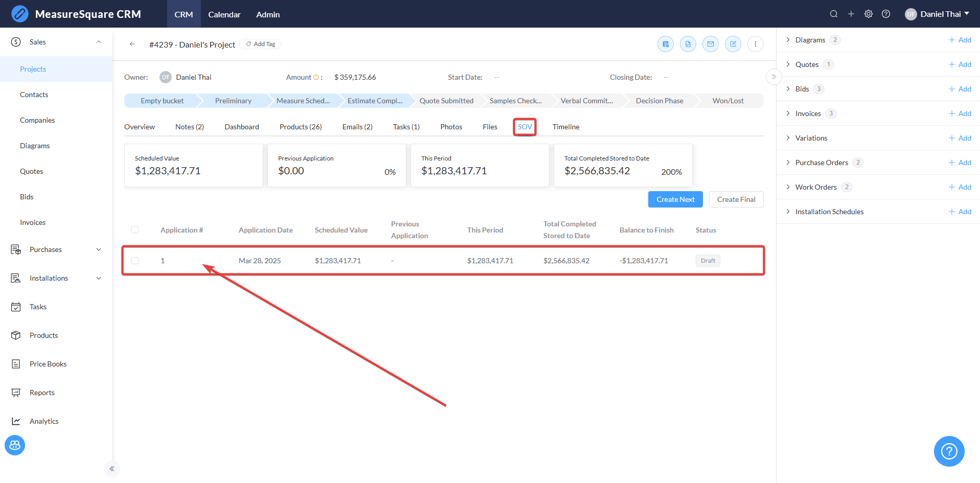The width and height of the screenshot is (980, 483).
Task: Collapse the Sales section chevron
Action: point(99,42)
